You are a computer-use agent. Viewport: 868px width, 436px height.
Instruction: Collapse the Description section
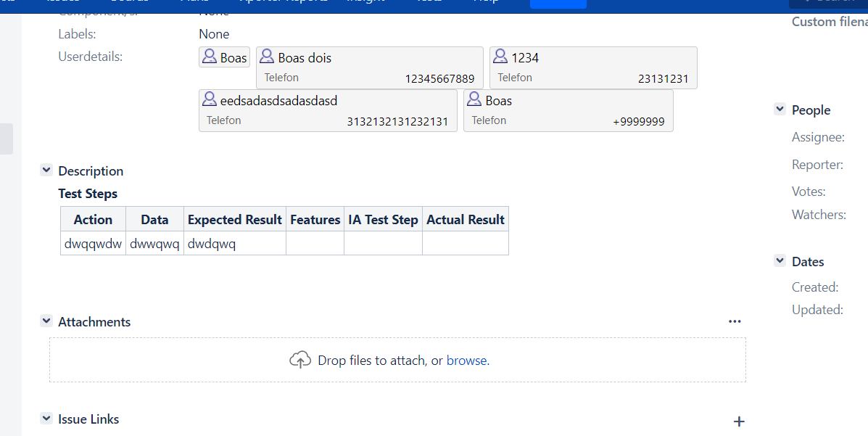(x=46, y=170)
